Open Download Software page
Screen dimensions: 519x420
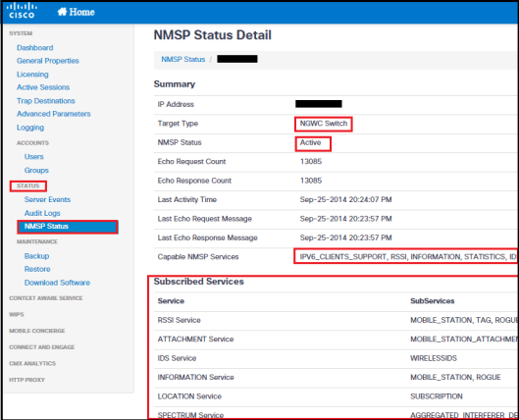point(57,283)
